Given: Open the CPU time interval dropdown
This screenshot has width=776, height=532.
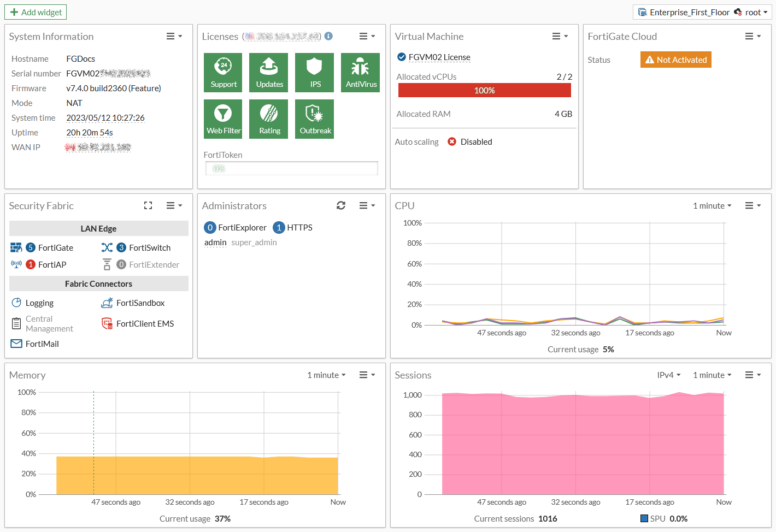Looking at the screenshot, I should pos(712,205).
